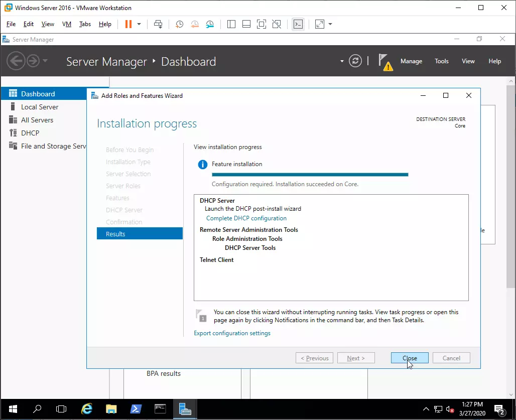Select Dashboard in the sidebar
The image size is (516, 420).
tap(44, 94)
